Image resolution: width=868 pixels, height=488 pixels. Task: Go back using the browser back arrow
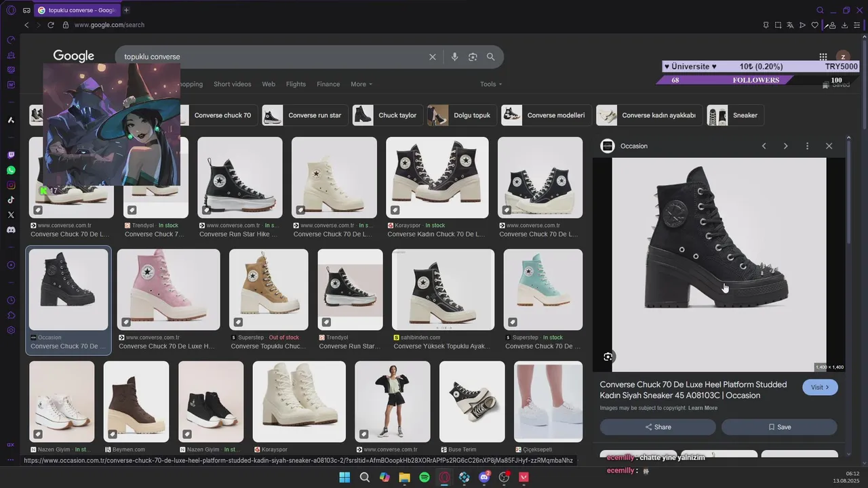point(26,25)
